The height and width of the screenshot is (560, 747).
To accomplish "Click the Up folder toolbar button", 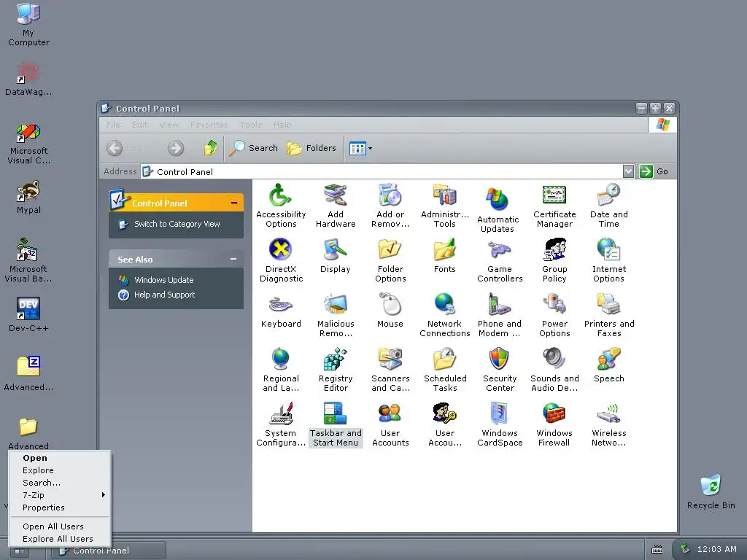I will 211,148.
